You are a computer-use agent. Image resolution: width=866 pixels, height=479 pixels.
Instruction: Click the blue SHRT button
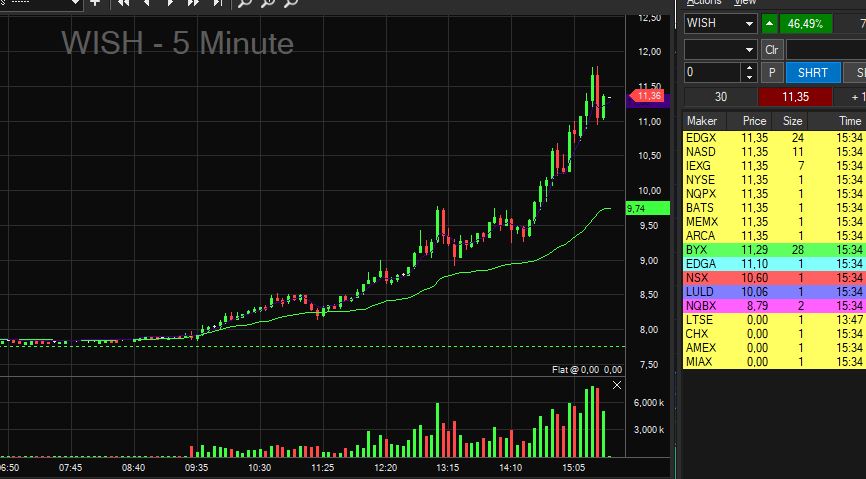pos(812,72)
